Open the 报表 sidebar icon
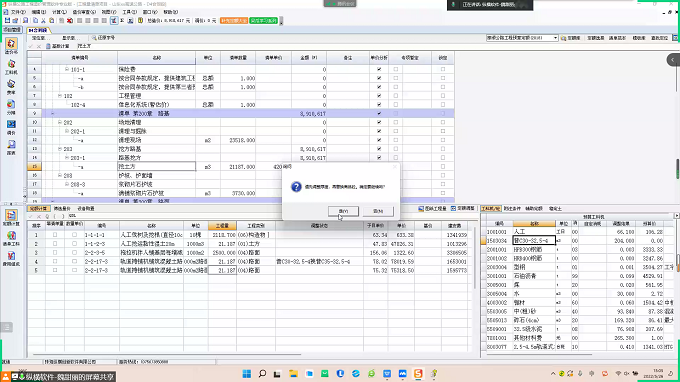 pos(11,147)
